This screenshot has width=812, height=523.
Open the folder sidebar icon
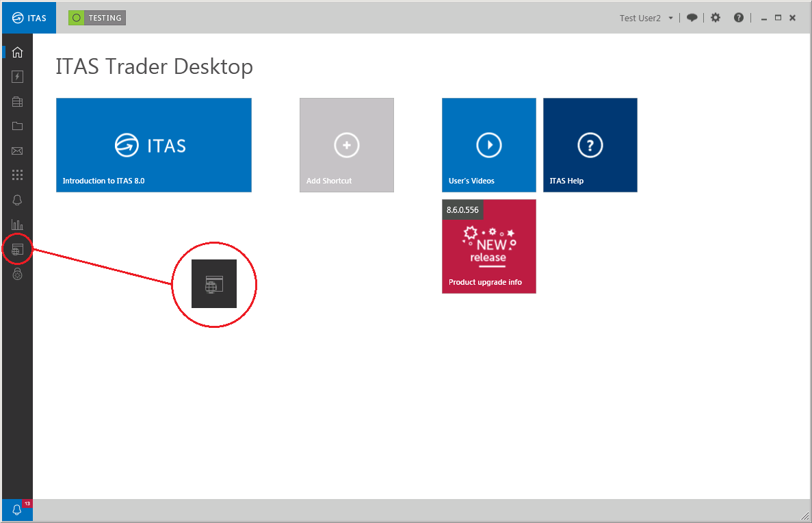[17, 126]
